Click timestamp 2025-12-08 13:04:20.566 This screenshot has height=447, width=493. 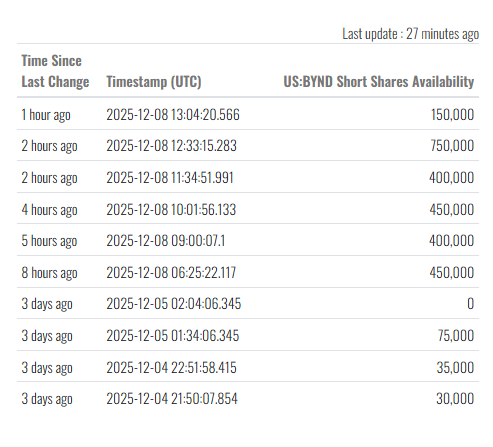point(173,115)
